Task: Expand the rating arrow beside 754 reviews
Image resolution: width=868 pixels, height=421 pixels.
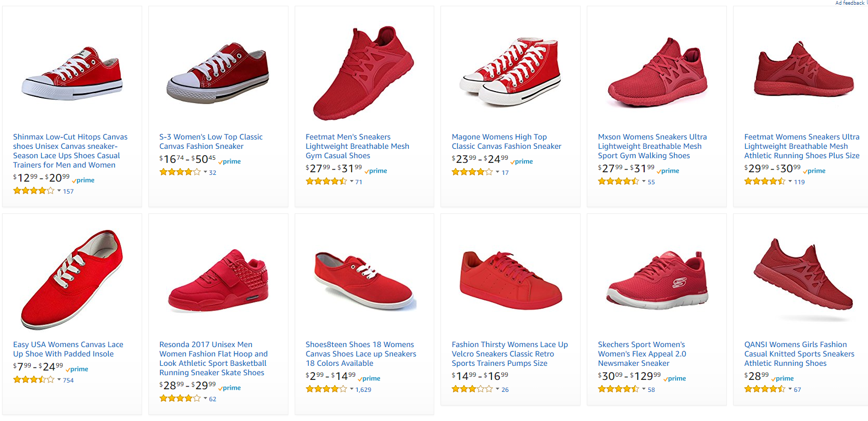Action: [59, 380]
